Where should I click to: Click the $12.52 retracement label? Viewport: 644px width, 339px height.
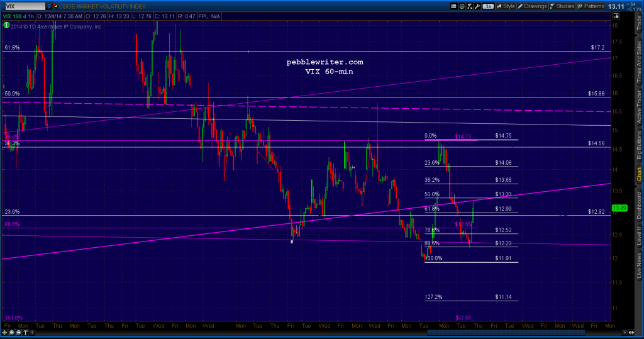click(503, 230)
